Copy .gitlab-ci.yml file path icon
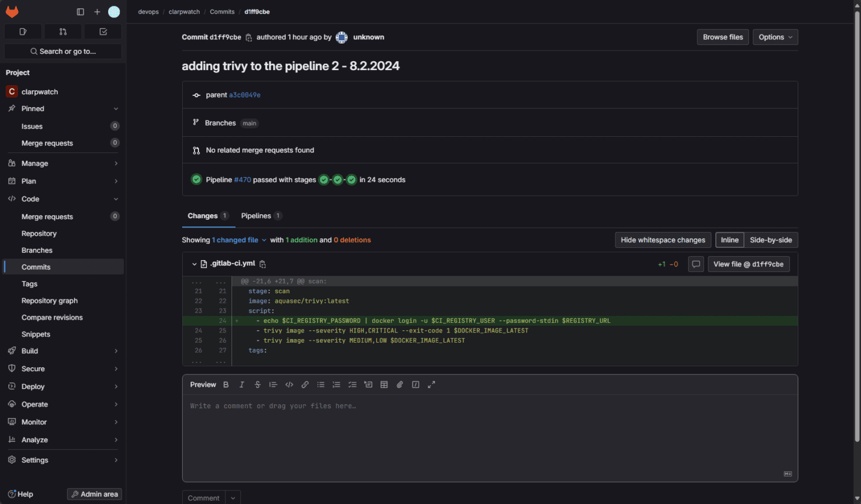This screenshot has width=861, height=504. pyautogui.click(x=262, y=264)
